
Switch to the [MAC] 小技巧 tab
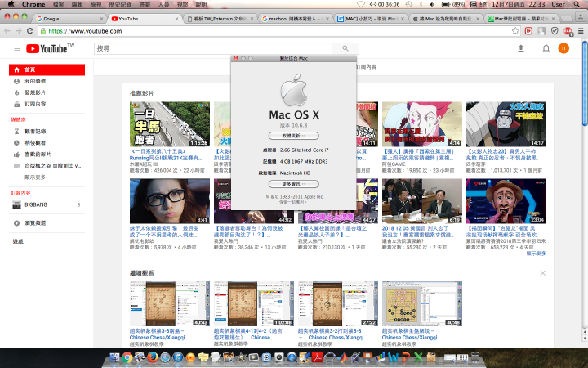(371, 18)
